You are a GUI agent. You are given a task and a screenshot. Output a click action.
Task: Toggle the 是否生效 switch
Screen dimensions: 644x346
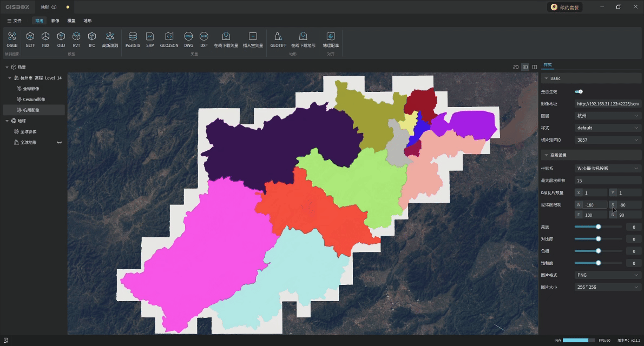[x=579, y=91]
